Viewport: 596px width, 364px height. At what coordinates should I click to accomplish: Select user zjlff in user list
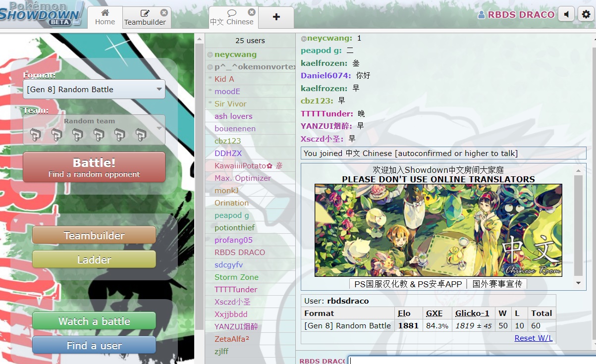(x=250, y=352)
